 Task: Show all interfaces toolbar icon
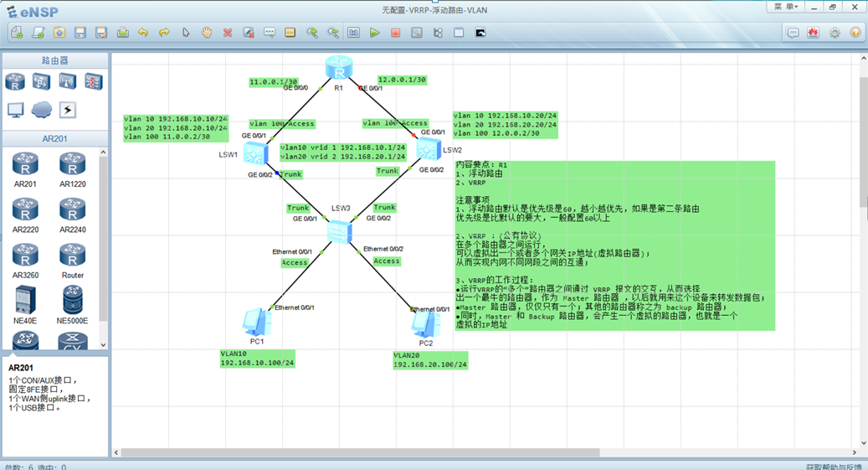pyautogui.click(x=438, y=33)
